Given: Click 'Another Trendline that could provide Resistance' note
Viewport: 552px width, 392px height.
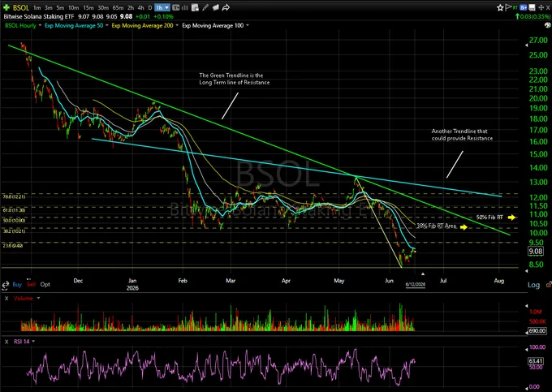Looking at the screenshot, I should [462, 135].
